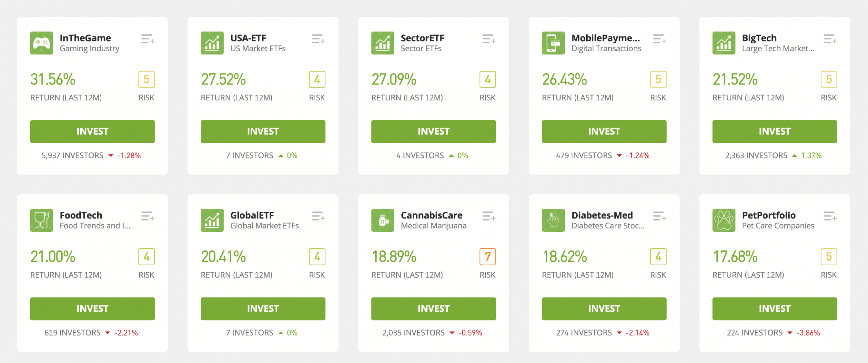868x363 pixels.
Task: Add GlobalETF to watchlist
Action: point(318,216)
